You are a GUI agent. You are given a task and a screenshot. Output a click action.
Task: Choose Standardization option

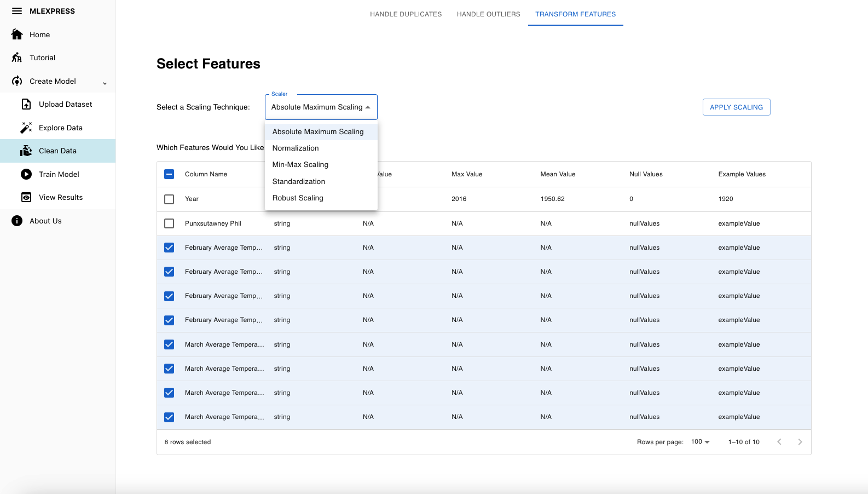click(x=321, y=182)
